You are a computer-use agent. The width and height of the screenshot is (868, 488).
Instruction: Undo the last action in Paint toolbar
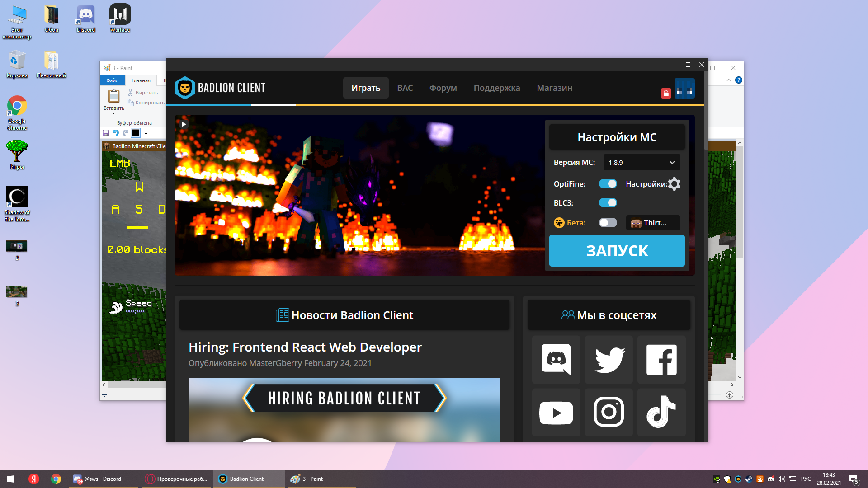[x=116, y=133]
